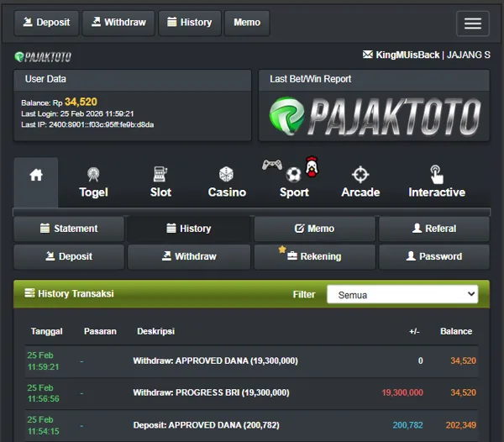Click the Tanggal column header
Screen dimensions: 504x442
[46, 331]
